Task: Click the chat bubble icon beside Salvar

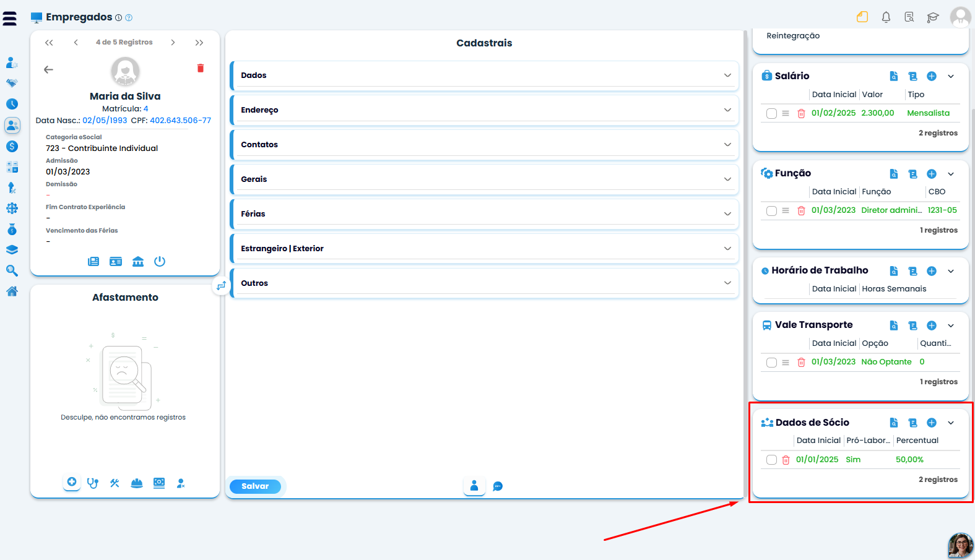Action: click(498, 486)
